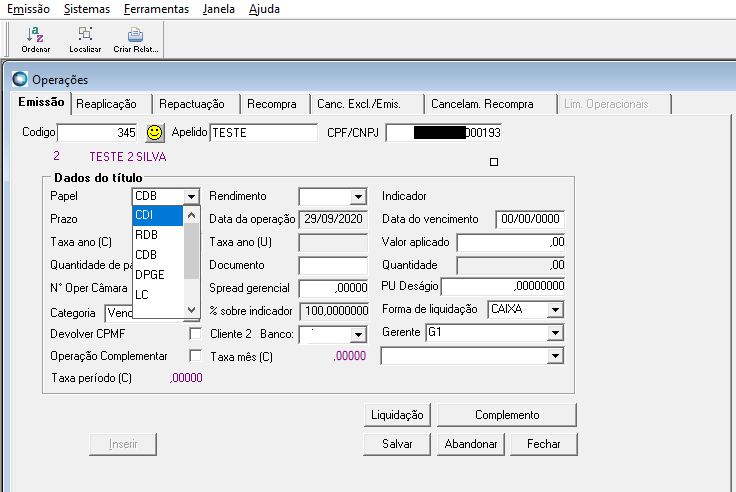The width and height of the screenshot is (736, 492).
Task: Click Papel list scroll up arrow
Action: (x=191, y=215)
